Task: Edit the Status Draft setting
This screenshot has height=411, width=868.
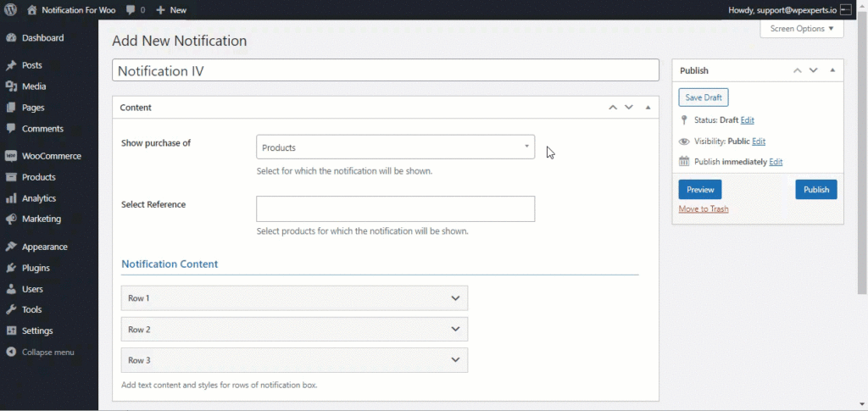Action: [748, 120]
